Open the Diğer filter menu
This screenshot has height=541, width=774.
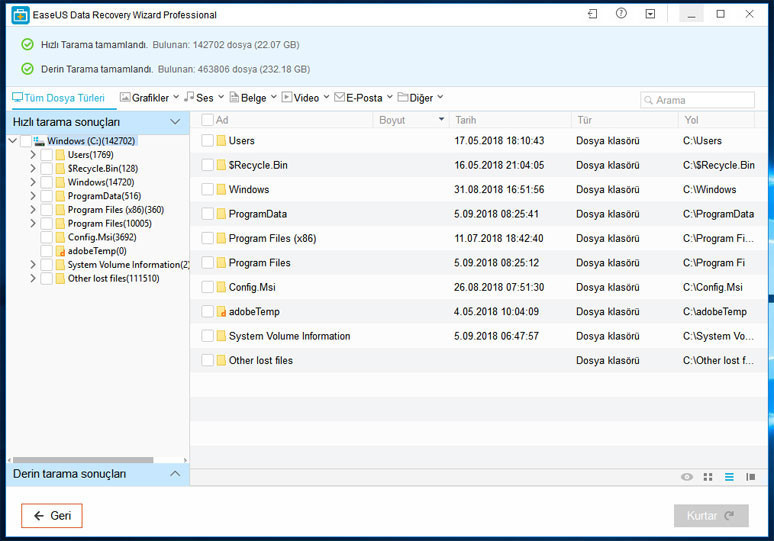click(x=421, y=98)
